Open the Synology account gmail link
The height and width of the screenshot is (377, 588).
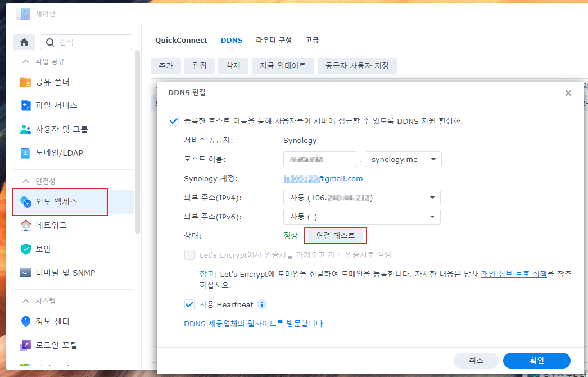pyautogui.click(x=323, y=179)
